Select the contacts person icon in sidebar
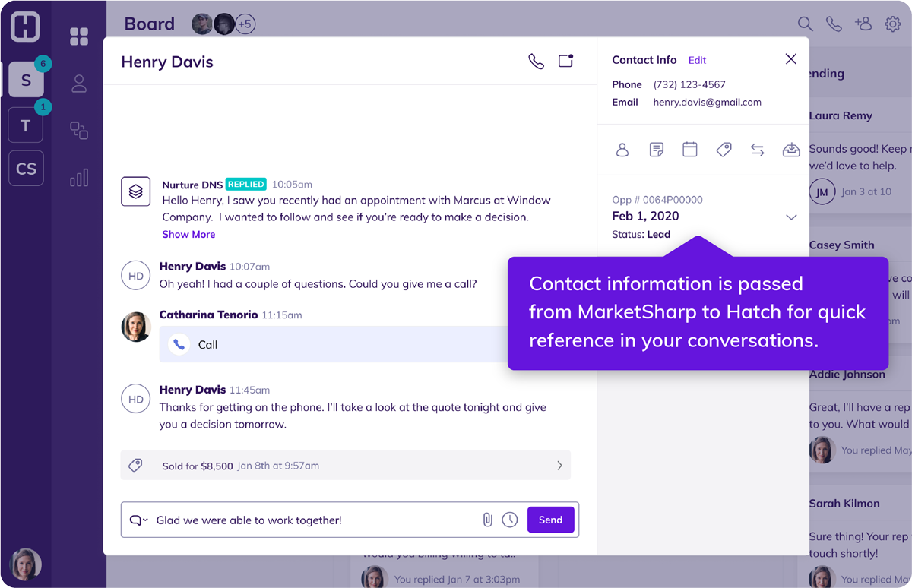 pos(78,85)
